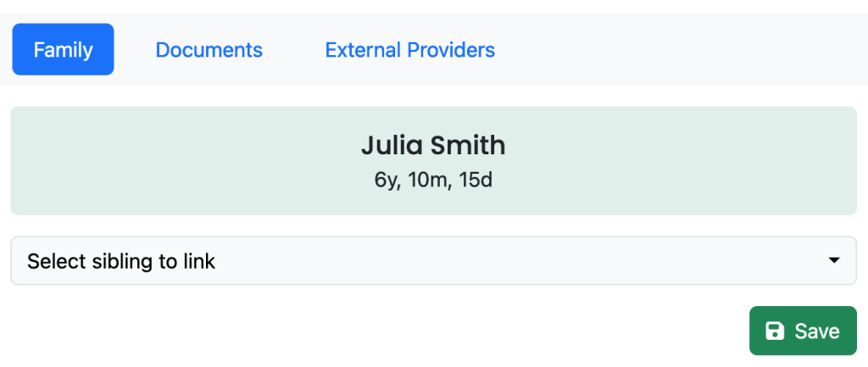868x367 pixels.
Task: Click the active blue Family pill
Action: coord(63,49)
